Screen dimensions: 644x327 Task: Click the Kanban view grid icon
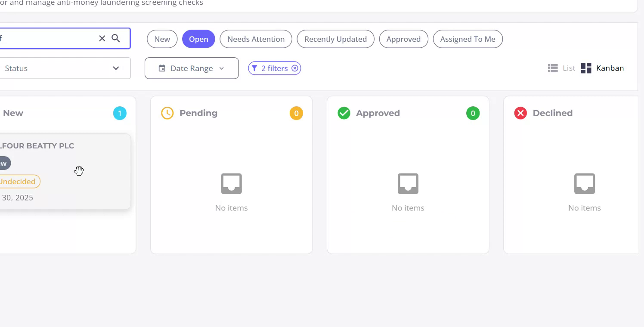pyautogui.click(x=586, y=68)
